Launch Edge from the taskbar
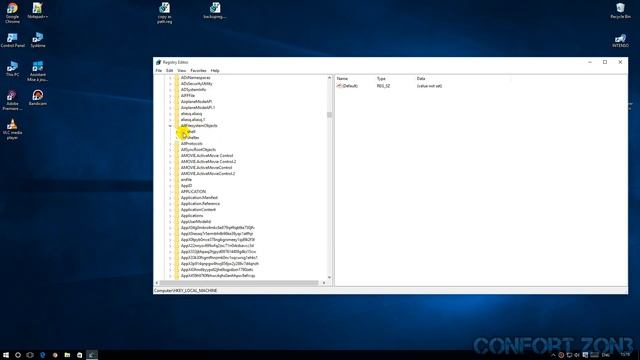640x360 pixels. pyautogui.click(x=42, y=355)
